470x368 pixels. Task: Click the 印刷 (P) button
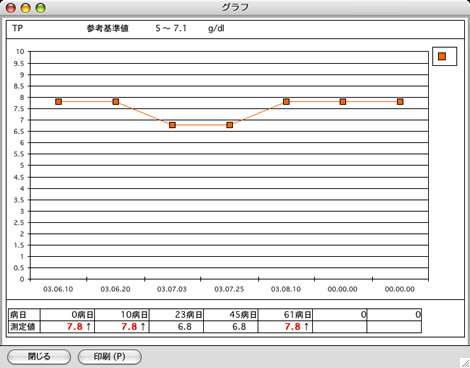[x=110, y=357]
